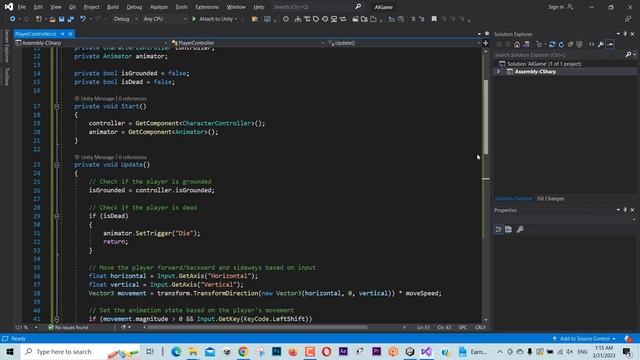
Task: Toggle Auto Hide pin on Solution Explorer panel
Action: pyautogui.click(x=625, y=34)
